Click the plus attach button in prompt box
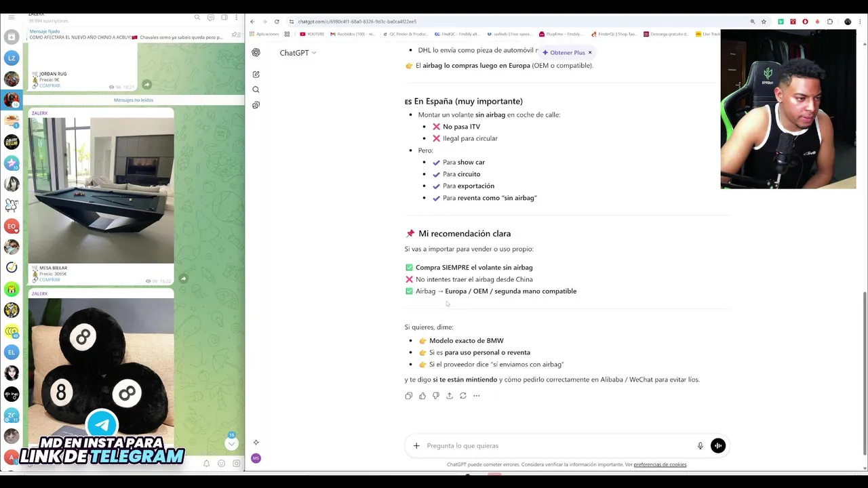 pyautogui.click(x=416, y=445)
